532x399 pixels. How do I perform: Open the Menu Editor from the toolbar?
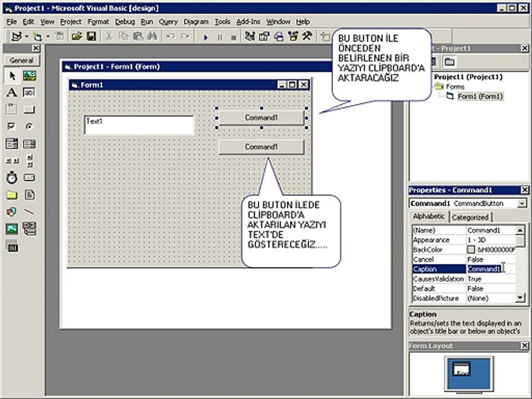(x=59, y=36)
